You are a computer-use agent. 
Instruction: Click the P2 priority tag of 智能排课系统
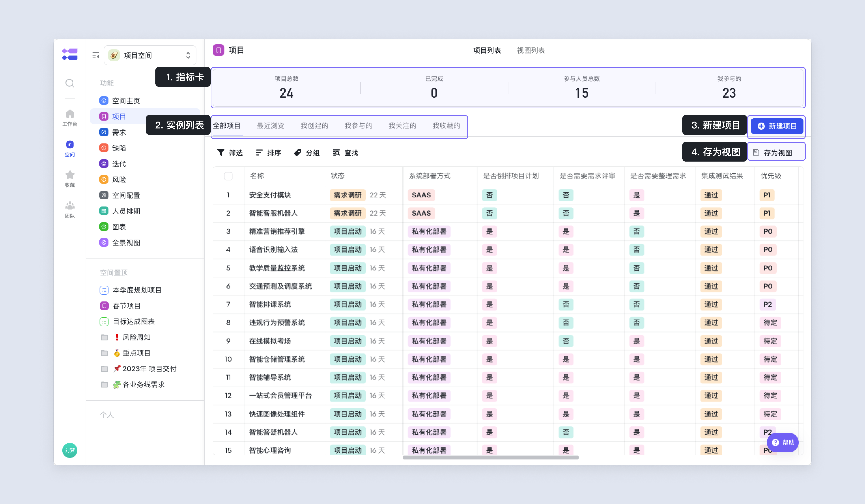(x=768, y=304)
